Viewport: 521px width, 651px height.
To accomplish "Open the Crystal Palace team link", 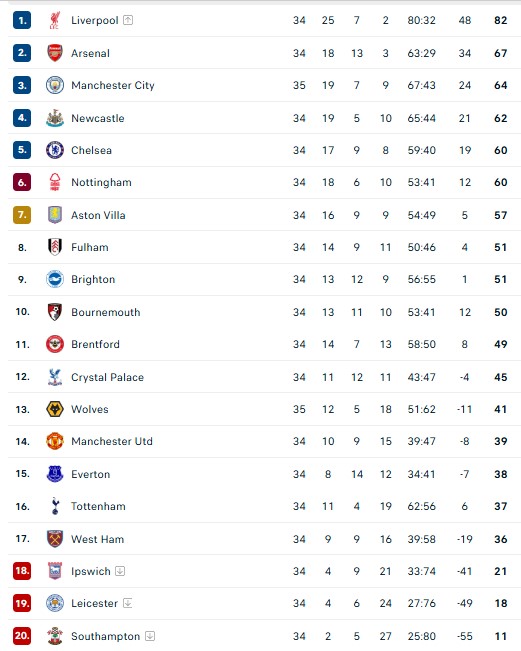I will coord(107,377).
